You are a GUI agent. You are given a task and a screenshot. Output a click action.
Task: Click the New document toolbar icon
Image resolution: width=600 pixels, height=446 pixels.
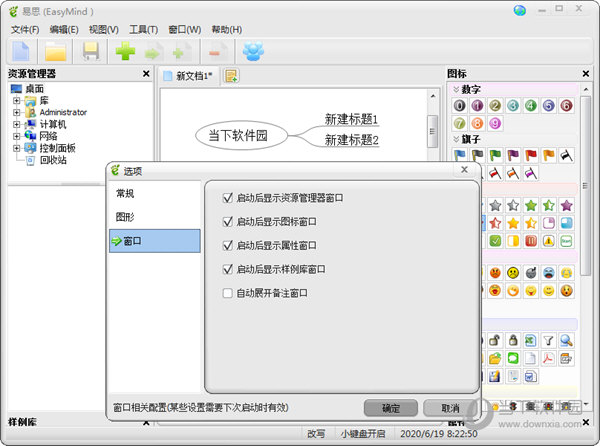click(x=21, y=51)
